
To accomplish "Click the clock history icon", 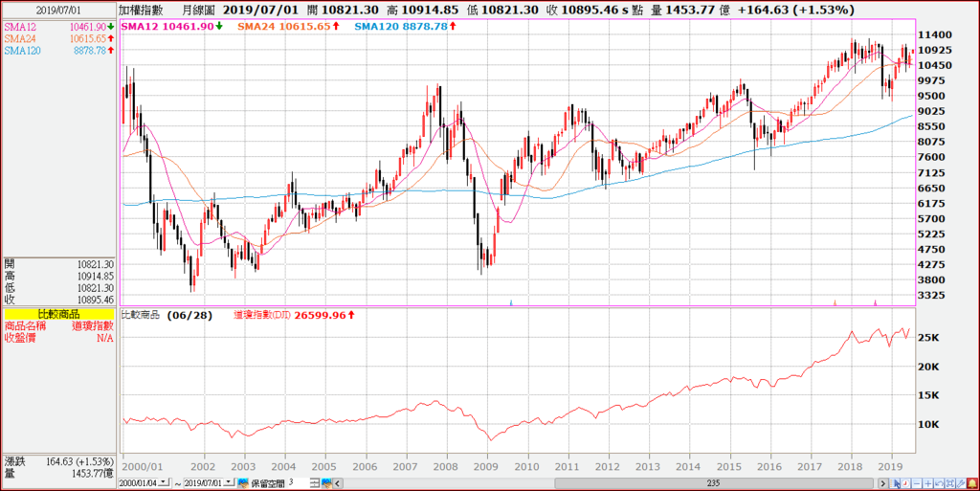I will tap(905, 483).
